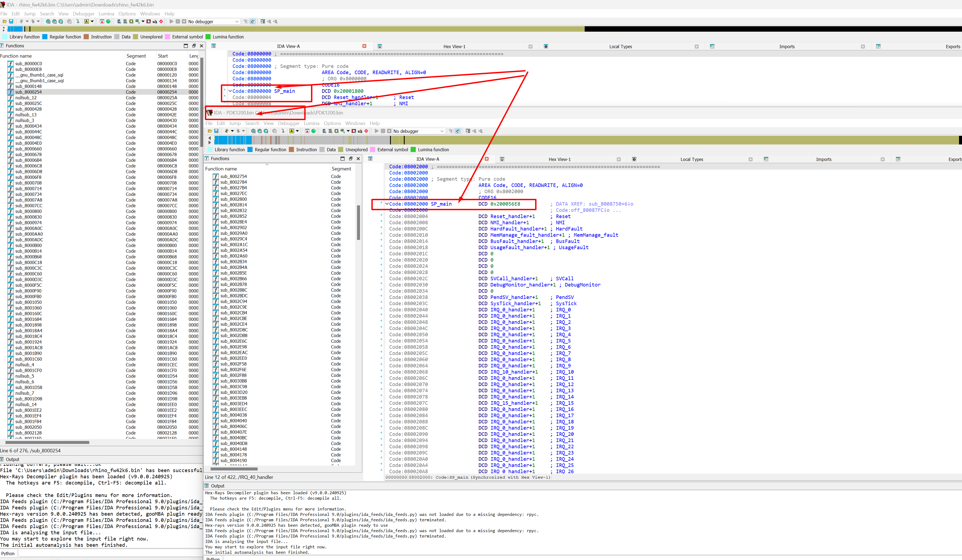Click PDK1200 Functions vertical scrollbar thumb
The width and height of the screenshot is (962, 560).
358,222
